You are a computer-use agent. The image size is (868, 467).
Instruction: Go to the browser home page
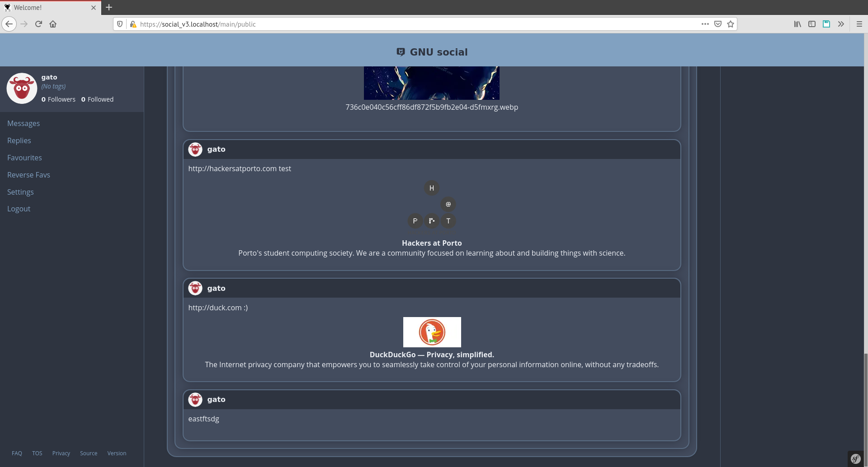[53, 24]
